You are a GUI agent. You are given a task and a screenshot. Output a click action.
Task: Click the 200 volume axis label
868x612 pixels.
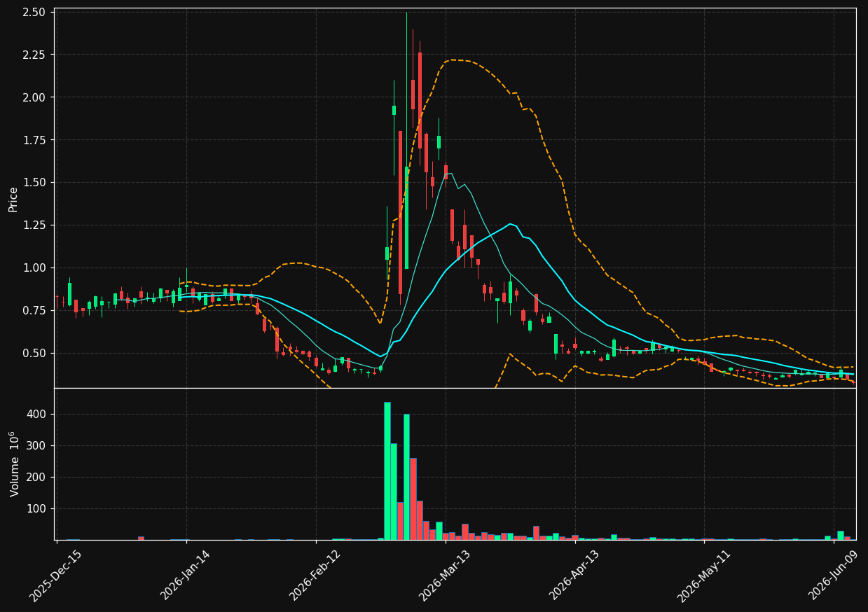click(x=37, y=478)
